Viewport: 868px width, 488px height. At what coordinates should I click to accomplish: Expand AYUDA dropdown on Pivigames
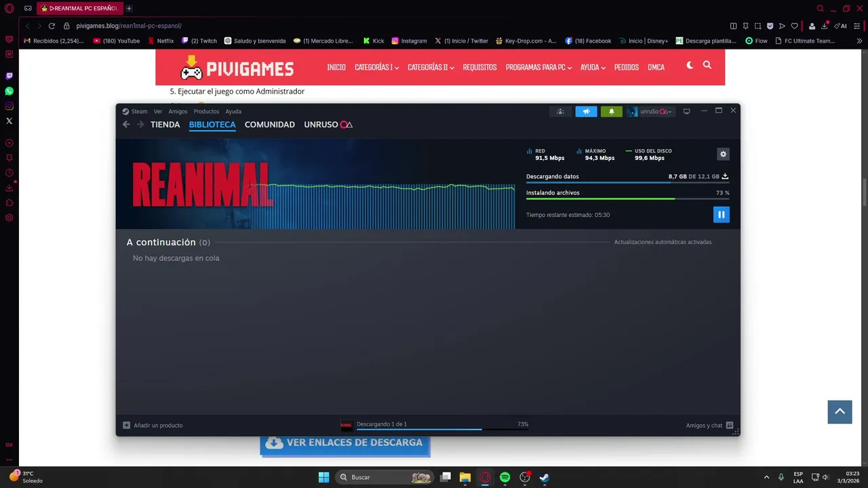(x=593, y=67)
